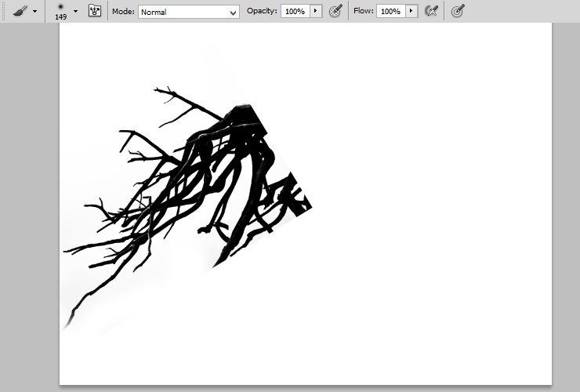Click the brush size 149 preview
The height and width of the screenshot is (392, 580).
point(60,12)
